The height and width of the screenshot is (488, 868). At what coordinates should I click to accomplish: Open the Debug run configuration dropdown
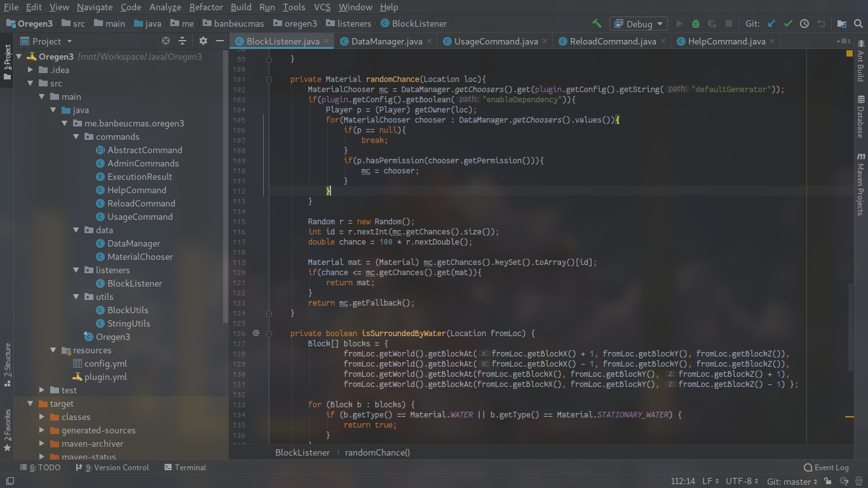click(638, 24)
